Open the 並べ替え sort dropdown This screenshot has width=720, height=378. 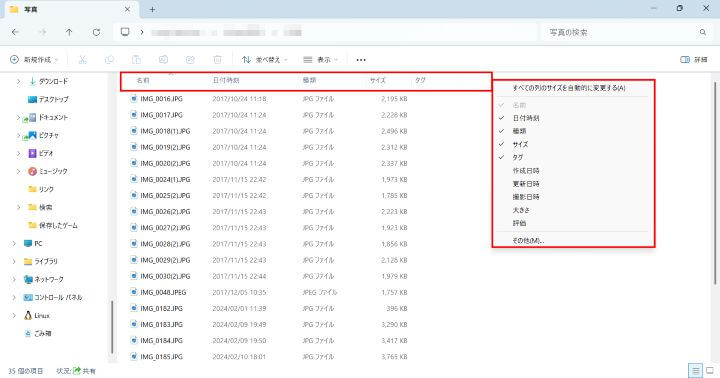[x=265, y=60]
